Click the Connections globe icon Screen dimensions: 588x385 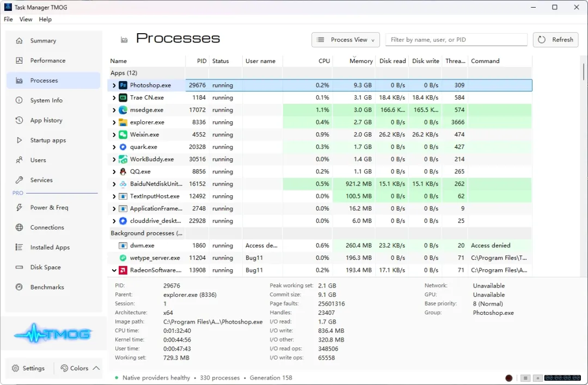pos(19,227)
